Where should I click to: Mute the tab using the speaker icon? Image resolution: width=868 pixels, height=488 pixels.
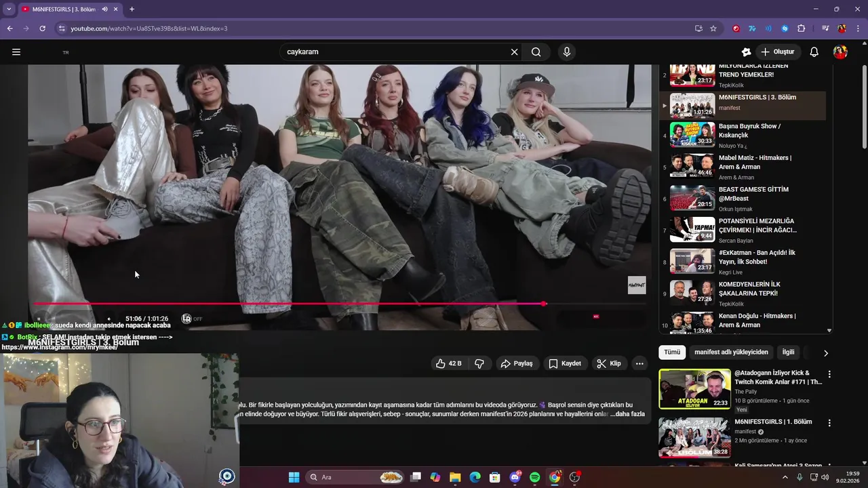104,9
